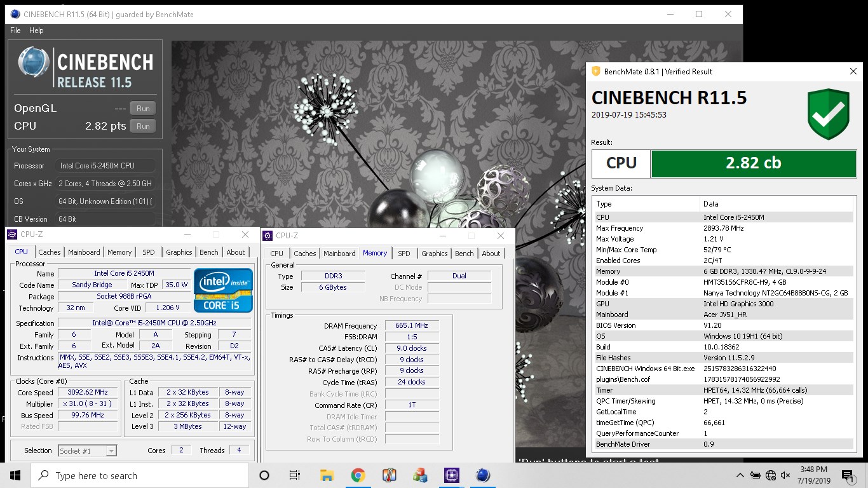This screenshot has width=868, height=488.
Task: Open Cortana circle icon on taskbar
Action: point(264,475)
